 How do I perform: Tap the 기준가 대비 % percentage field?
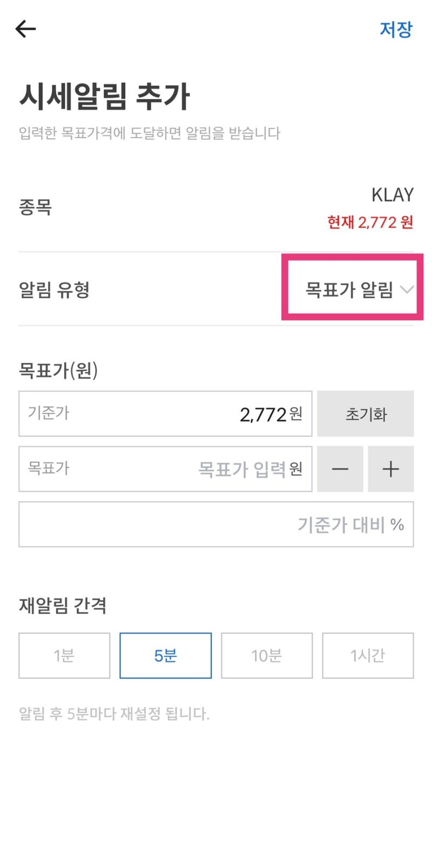[216, 524]
